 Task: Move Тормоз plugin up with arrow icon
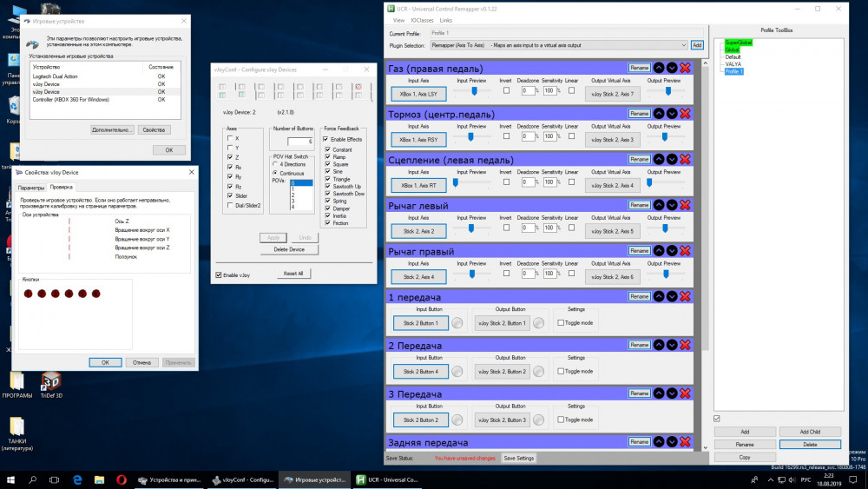click(x=659, y=113)
